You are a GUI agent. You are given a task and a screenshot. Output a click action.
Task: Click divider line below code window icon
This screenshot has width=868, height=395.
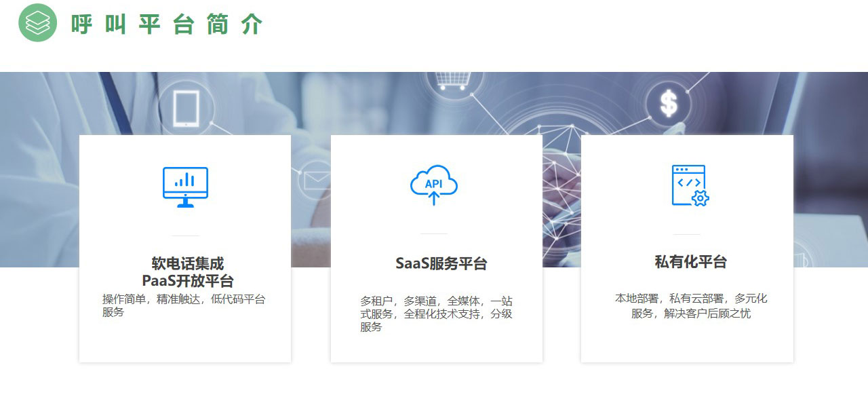tap(687, 234)
